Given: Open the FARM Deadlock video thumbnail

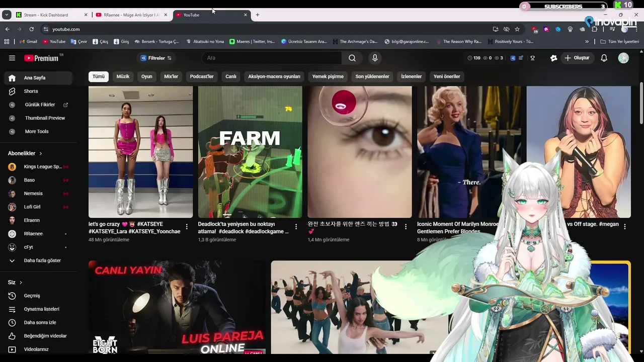Looking at the screenshot, I should 250,152.
